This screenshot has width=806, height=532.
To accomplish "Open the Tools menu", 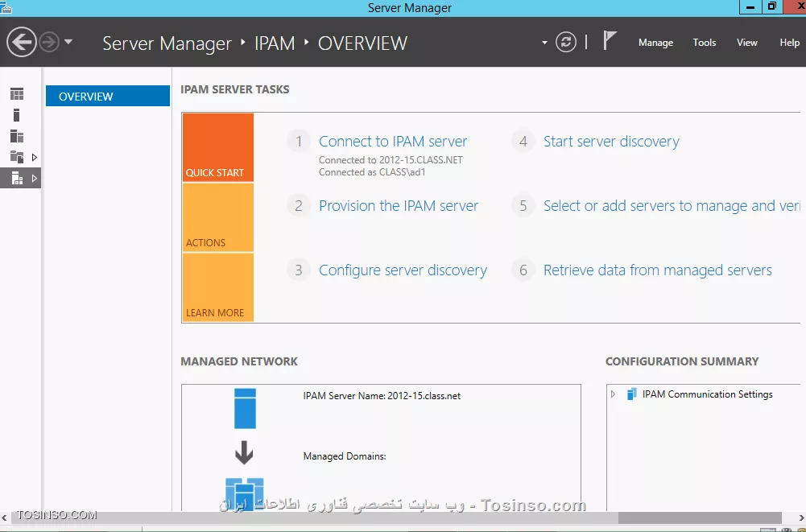I will tap(704, 43).
